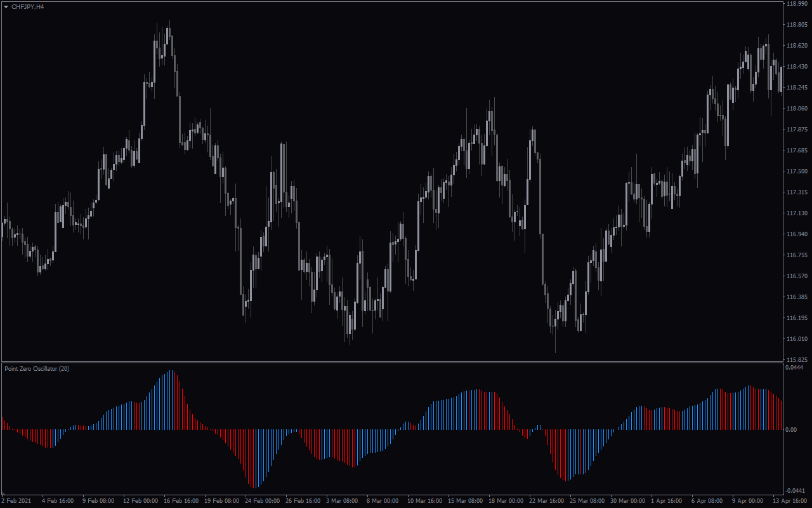Click the 26 Feb 16:00 time label
Screen dimensions: 812x508
303,501
